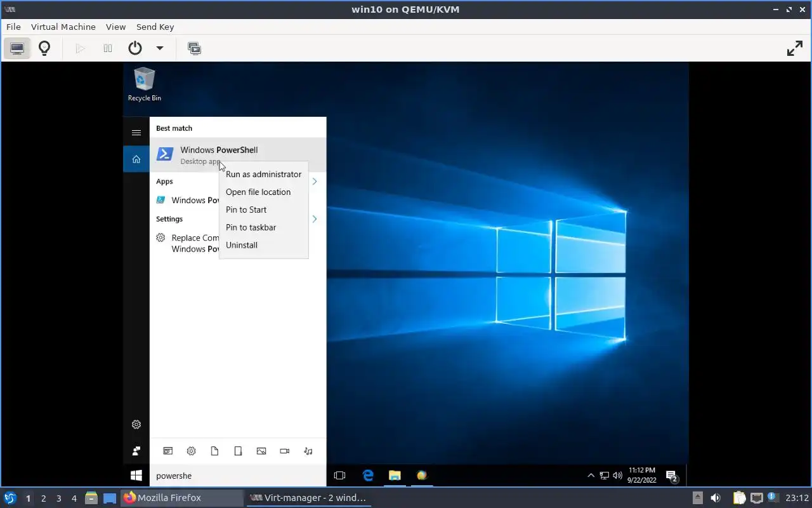Pause the virtual machine

point(108,48)
